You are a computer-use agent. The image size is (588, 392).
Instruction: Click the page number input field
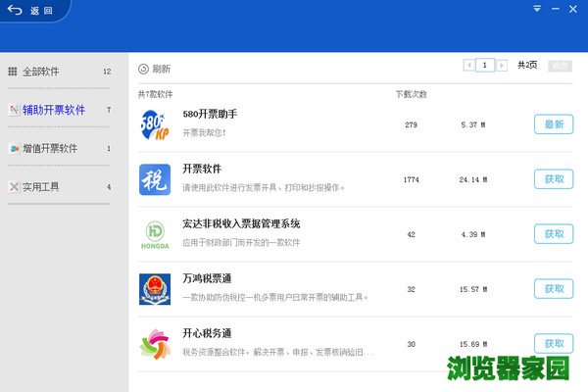pos(485,65)
